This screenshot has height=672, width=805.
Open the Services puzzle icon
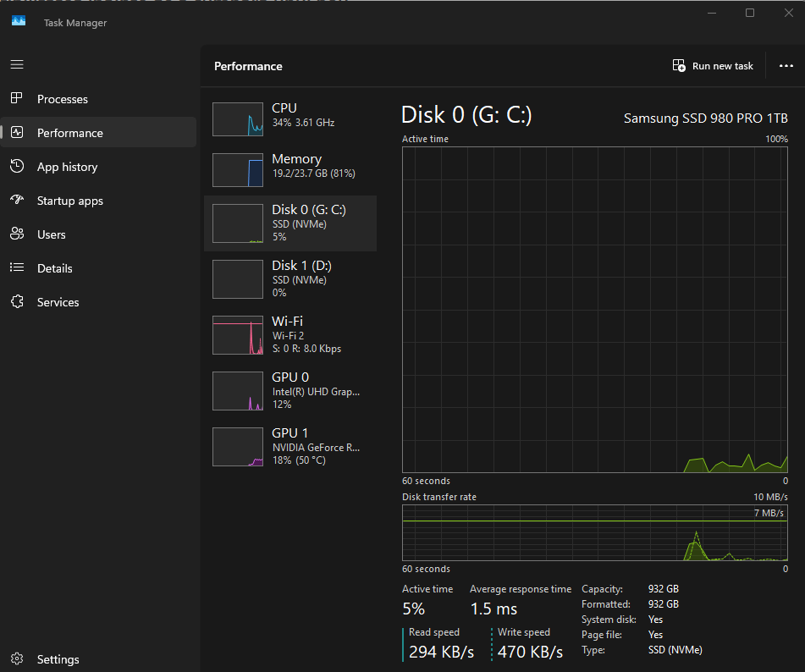pyautogui.click(x=17, y=302)
